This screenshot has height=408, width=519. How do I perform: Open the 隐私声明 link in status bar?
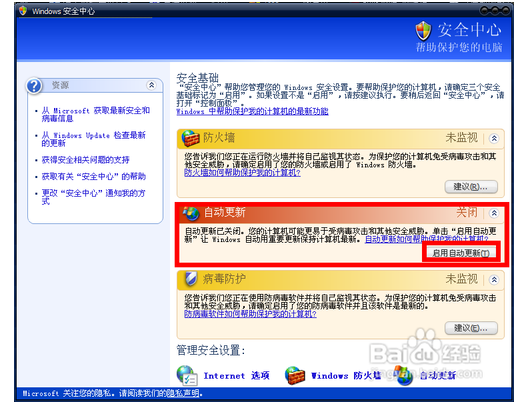tap(183, 394)
